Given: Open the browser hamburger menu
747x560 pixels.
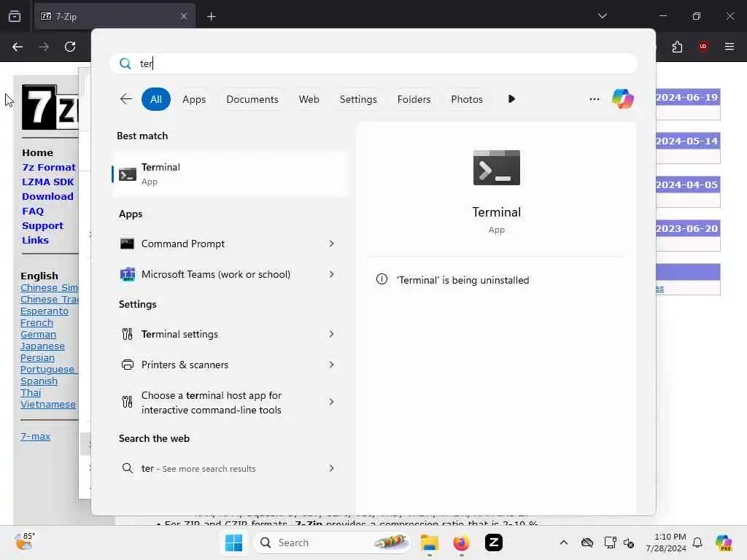Looking at the screenshot, I should [729, 47].
